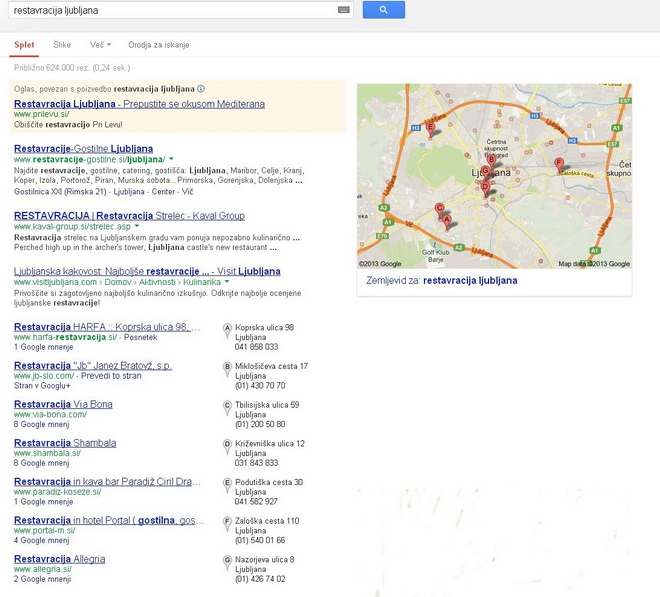Screen dimensions: 660x597
Task: Click marker D icon beside Križevniška ulica 12
Action: click(227, 446)
